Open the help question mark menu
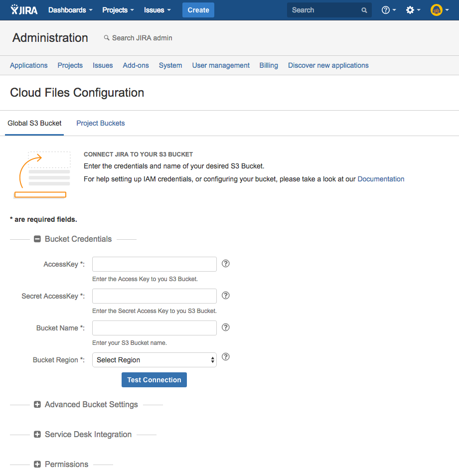The height and width of the screenshot is (476, 459). coord(389,10)
